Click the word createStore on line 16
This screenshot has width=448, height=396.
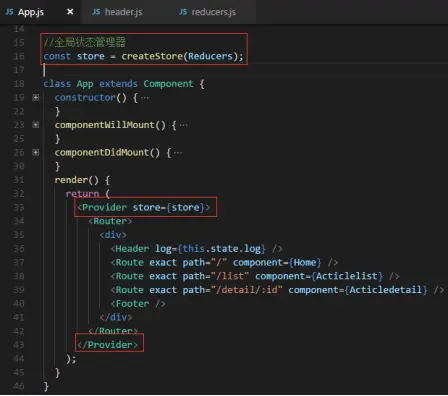pyautogui.click(x=152, y=56)
